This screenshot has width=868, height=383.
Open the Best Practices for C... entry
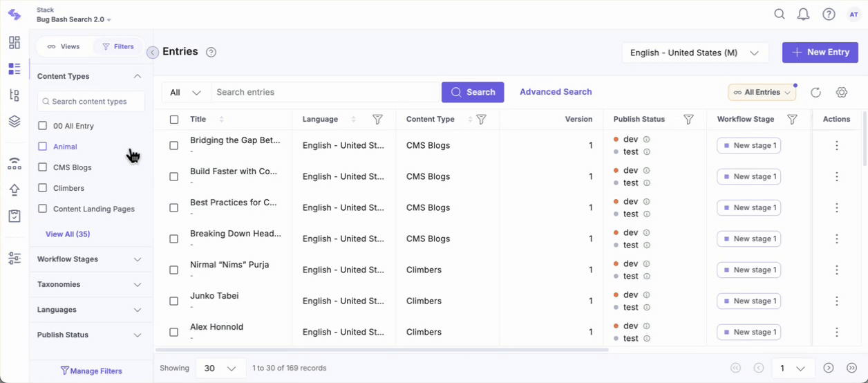click(234, 203)
